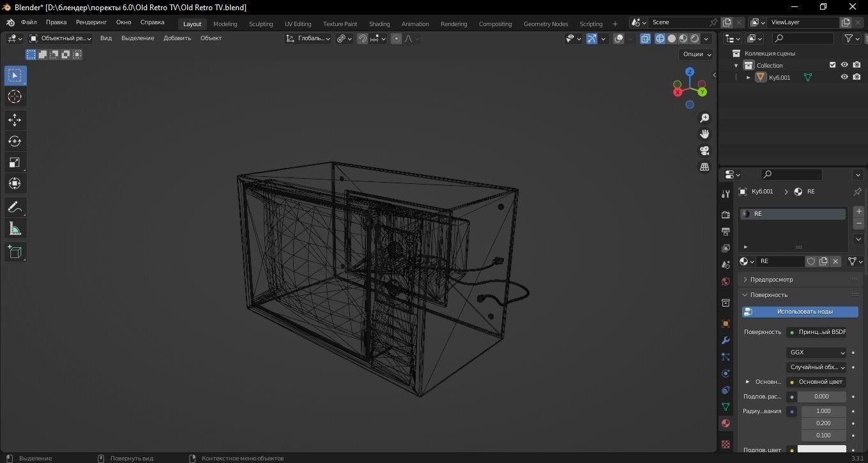Toggle X-ray mode in viewport header

tap(645, 38)
